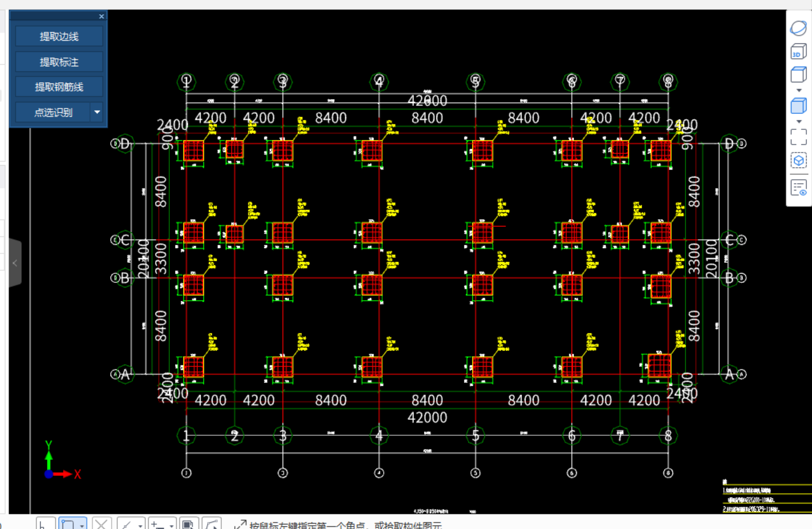Open the diagonal line tool's dropdown arrow

(x=140, y=525)
